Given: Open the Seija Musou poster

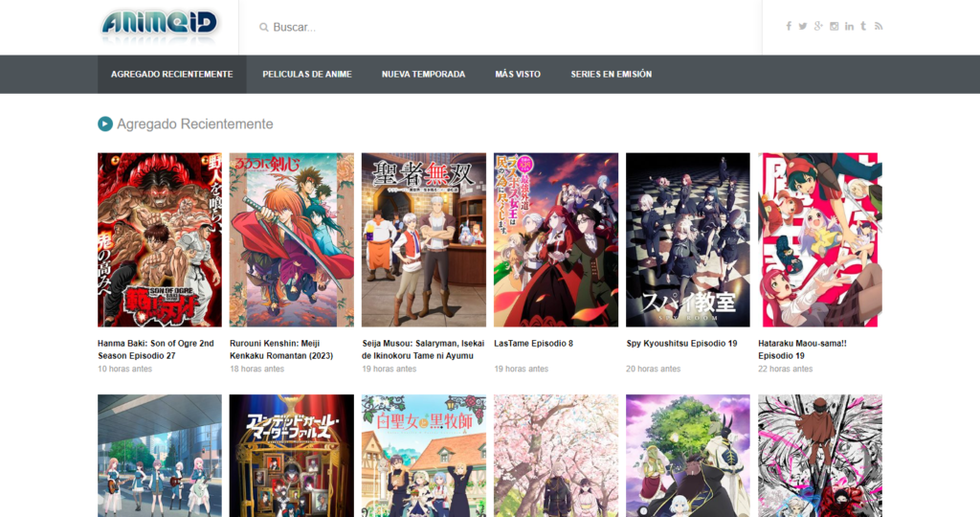Looking at the screenshot, I should (424, 240).
